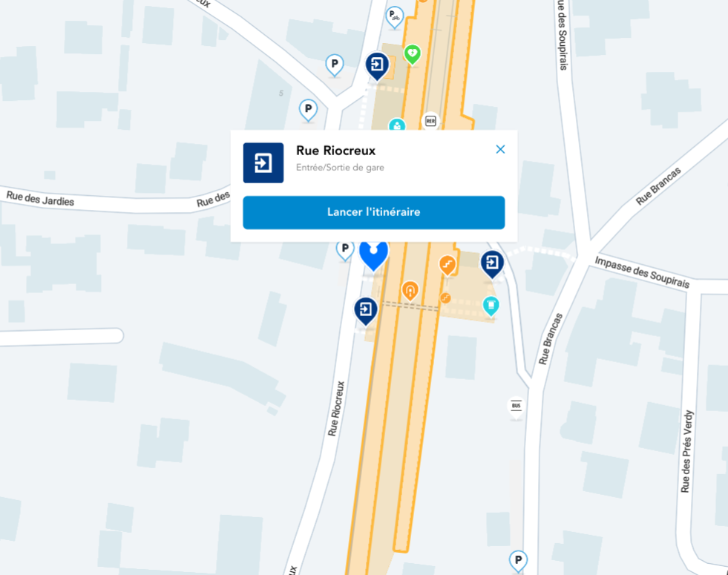728x575 pixels.
Task: Click the small round orange stairs marker
Action: point(445,298)
